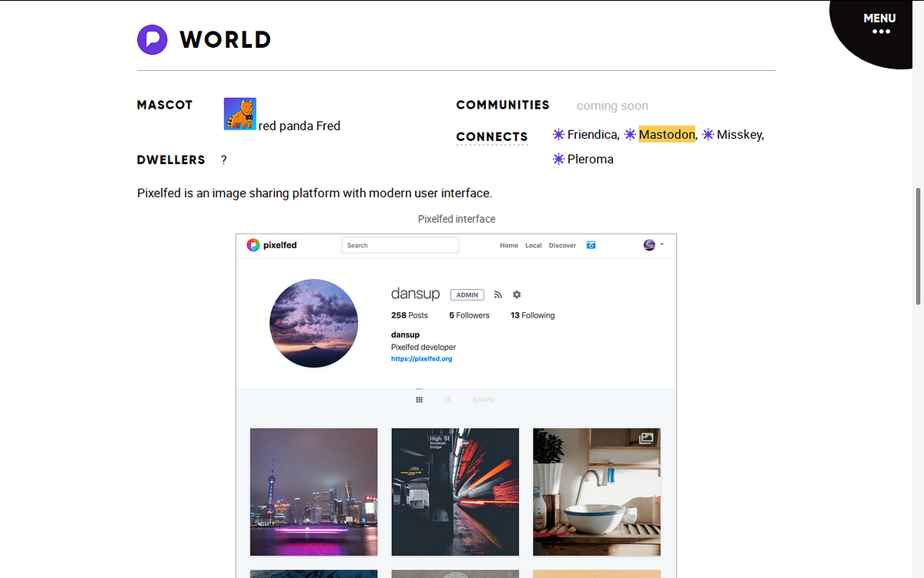
Task: Open the Friendica link
Action: tap(592, 135)
